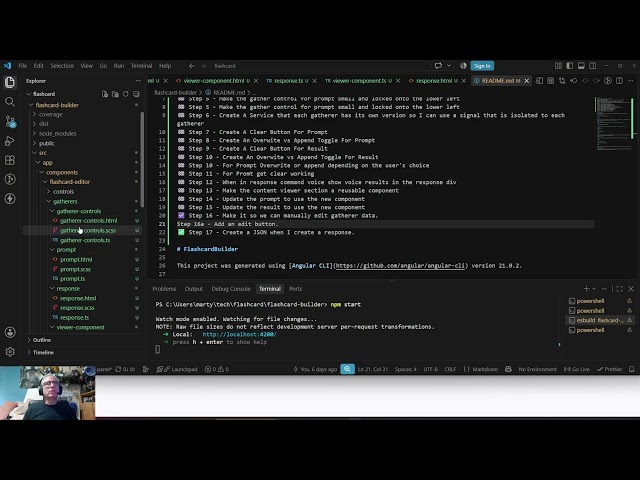This screenshot has height=480, width=640.
Task: Change language mode via Markdown indicator
Action: coord(485,369)
